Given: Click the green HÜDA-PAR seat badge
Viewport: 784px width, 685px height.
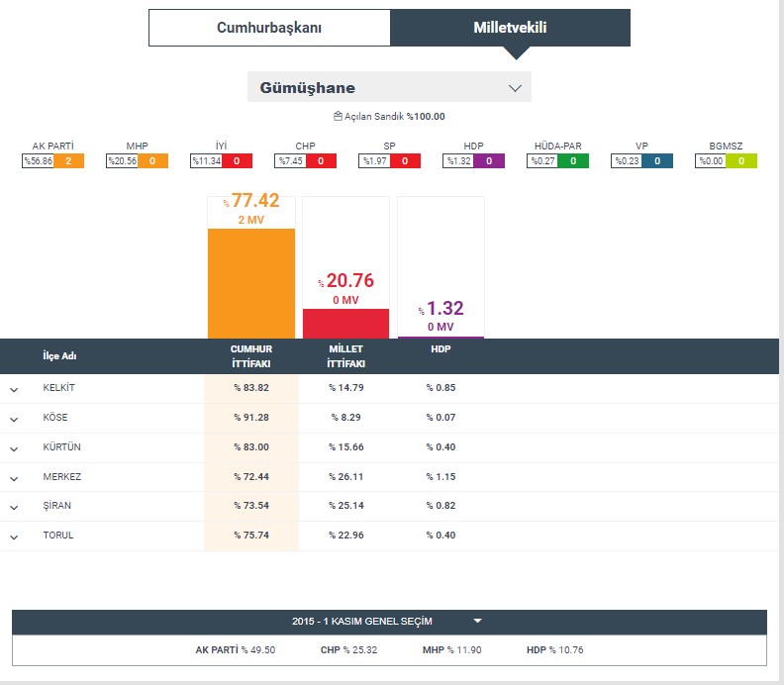Looking at the screenshot, I should pos(572,161).
